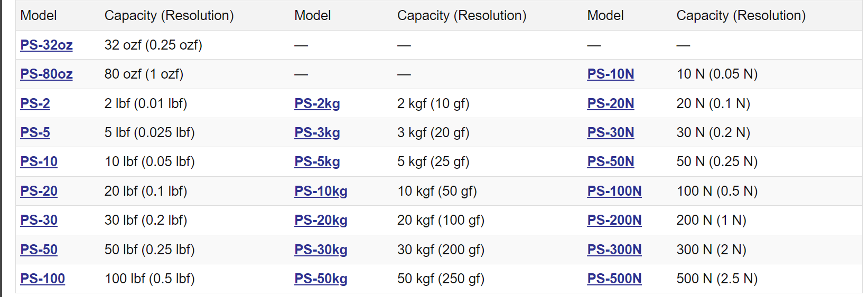Open the PS-300N model link
Viewport: 868px width, 297px height.
coord(614,250)
